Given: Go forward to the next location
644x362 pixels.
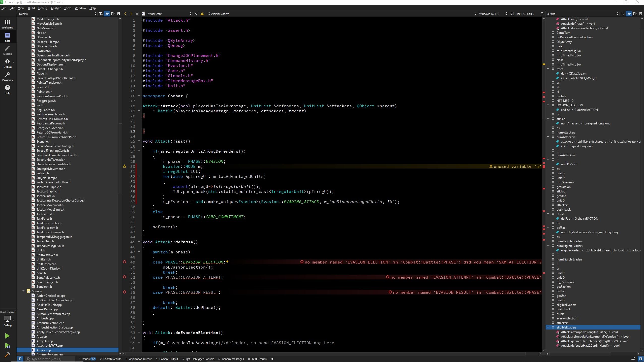Looking at the screenshot, I should point(131,14).
